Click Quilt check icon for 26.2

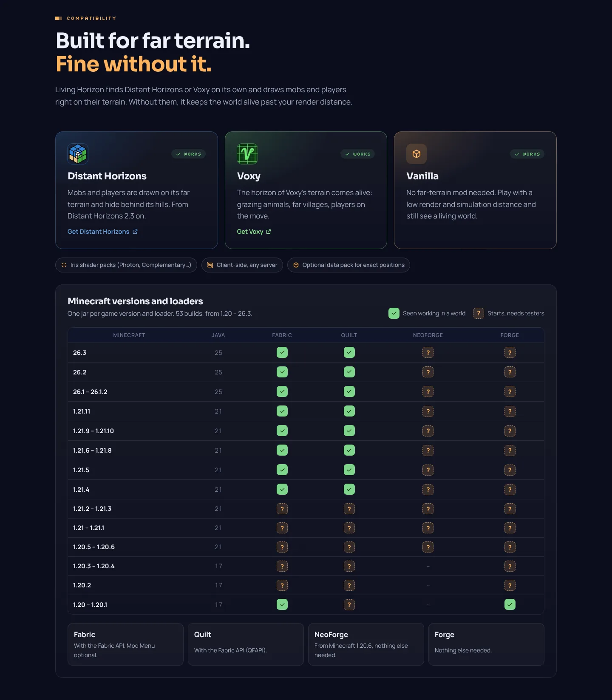[349, 372]
